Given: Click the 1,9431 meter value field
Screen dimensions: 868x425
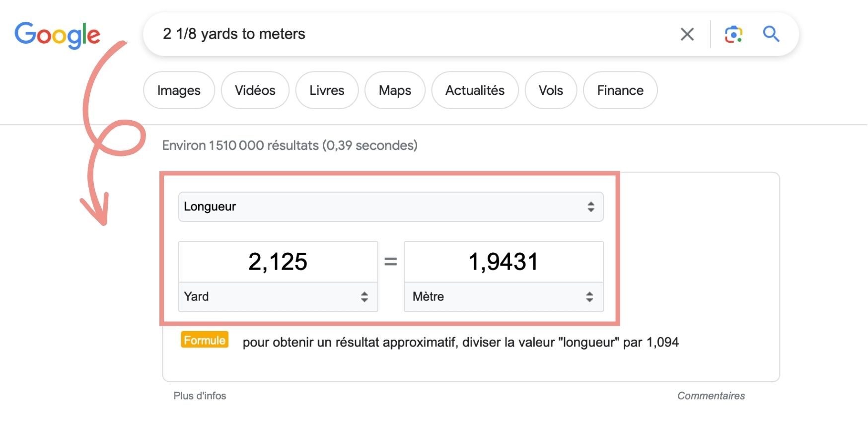Looking at the screenshot, I should tap(504, 262).
